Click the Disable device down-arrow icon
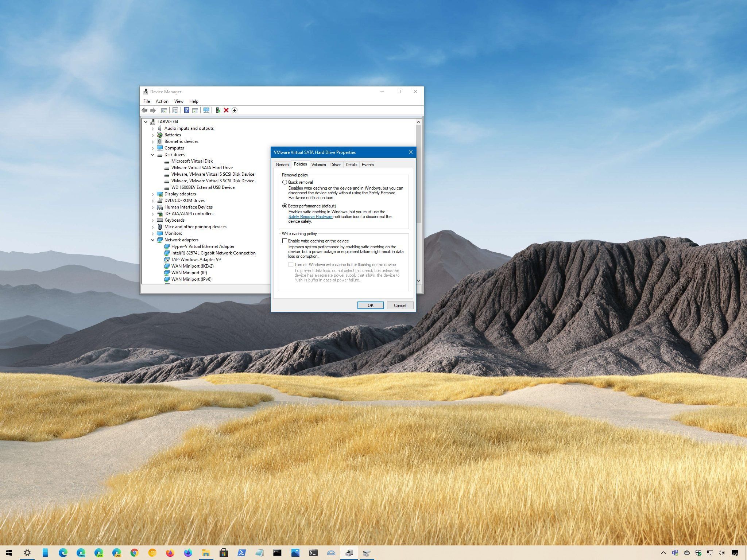747x560 pixels. click(235, 110)
